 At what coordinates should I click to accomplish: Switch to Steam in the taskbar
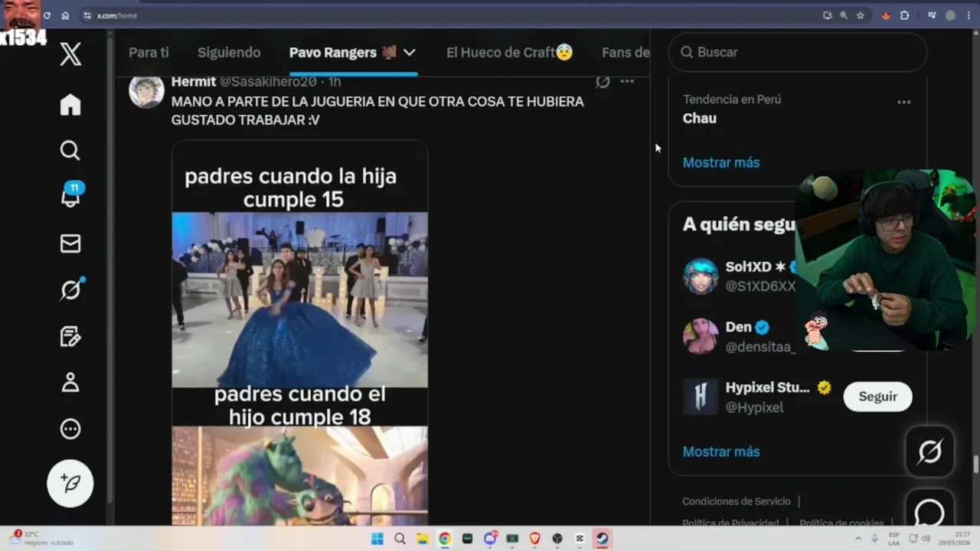(x=603, y=539)
